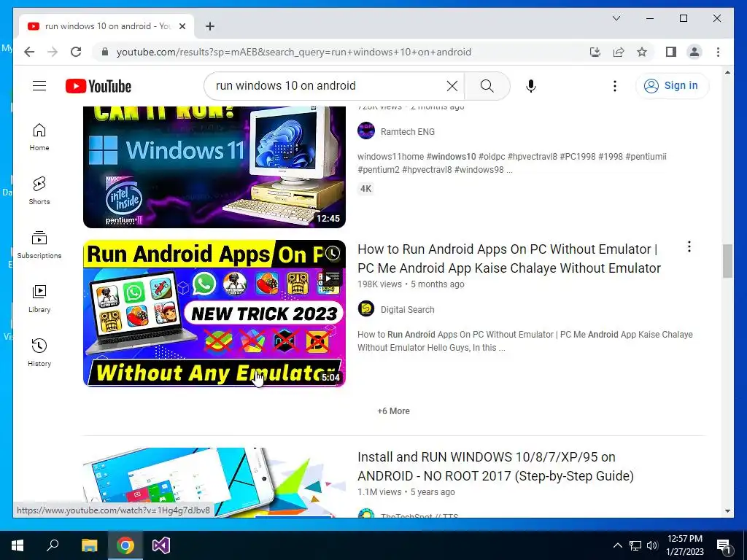Screen dimensions: 747x560
Task: Click 1.1M views text
Action: [x=379, y=492]
